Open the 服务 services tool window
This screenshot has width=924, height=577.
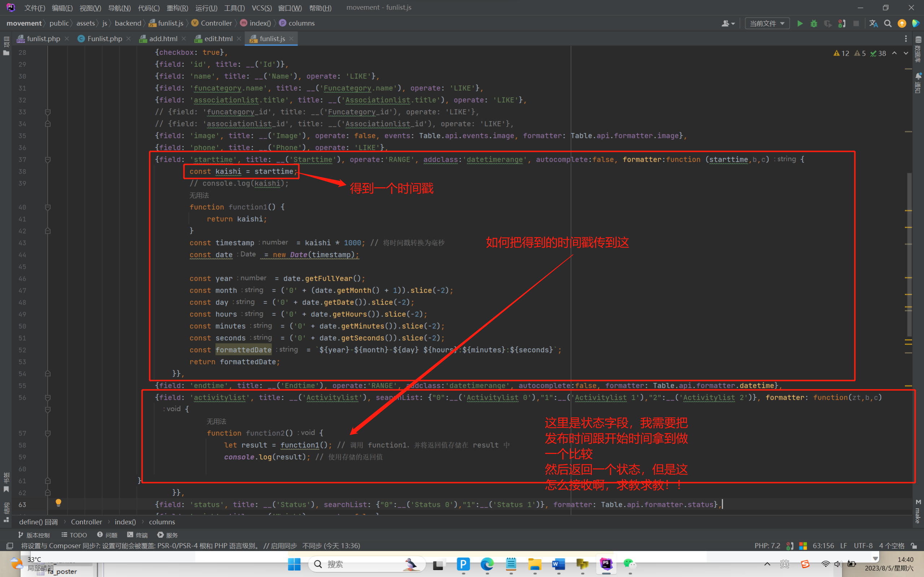pos(168,535)
